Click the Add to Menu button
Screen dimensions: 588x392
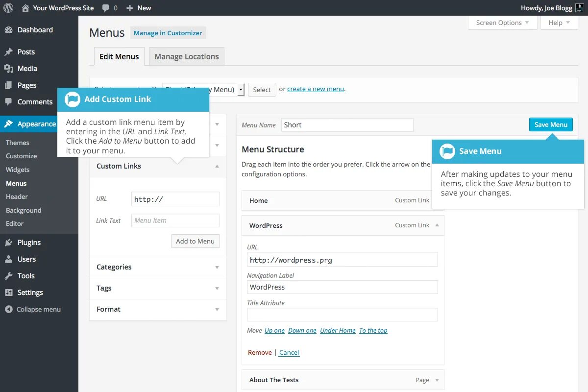point(195,241)
